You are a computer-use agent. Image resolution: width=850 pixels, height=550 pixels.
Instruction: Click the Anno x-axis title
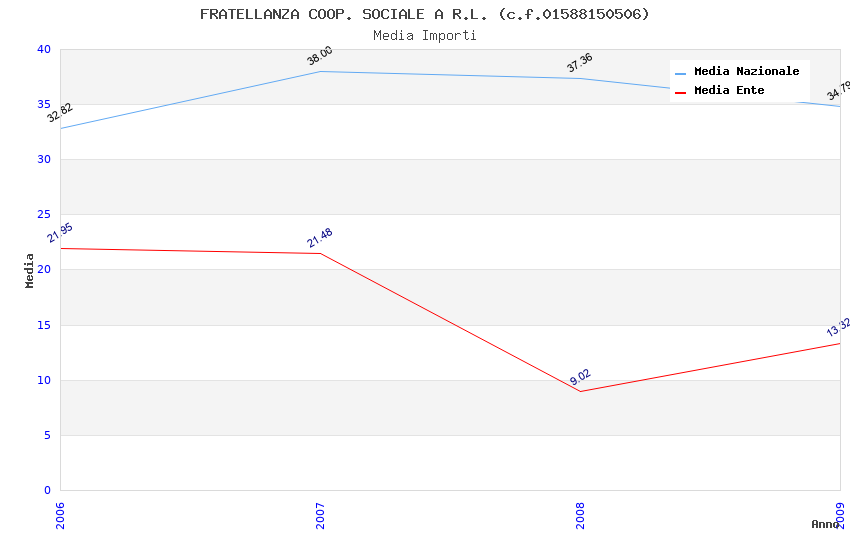[825, 524]
